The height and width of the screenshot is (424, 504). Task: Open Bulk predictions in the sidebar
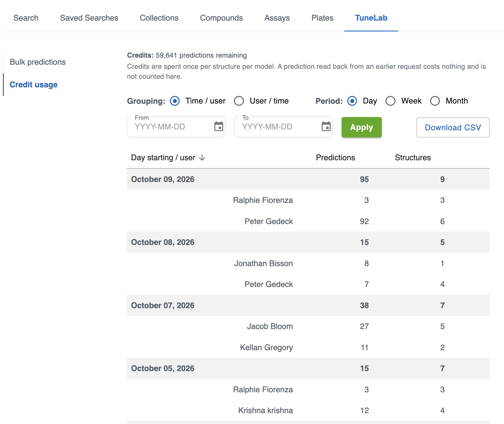pos(38,62)
